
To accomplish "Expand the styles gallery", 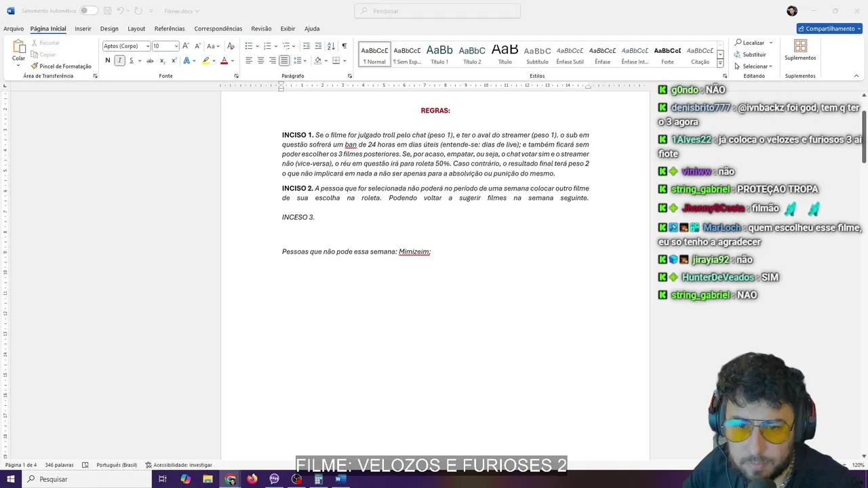I will (x=720, y=63).
